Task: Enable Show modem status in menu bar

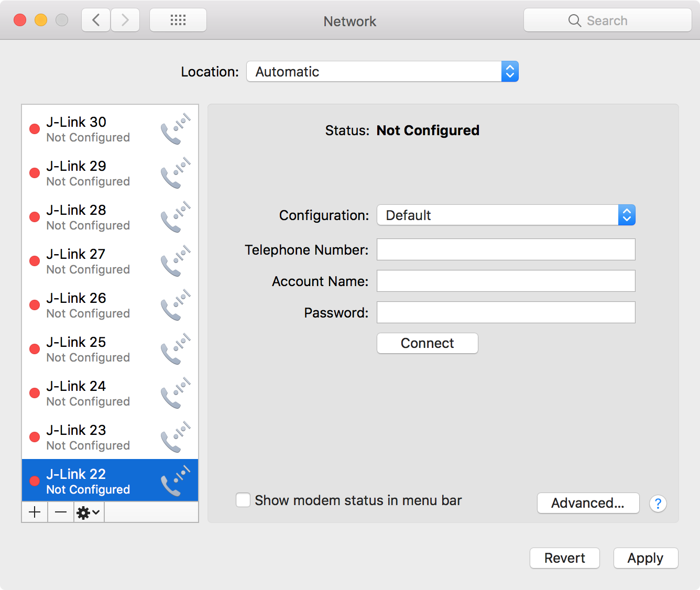Action: tap(243, 500)
